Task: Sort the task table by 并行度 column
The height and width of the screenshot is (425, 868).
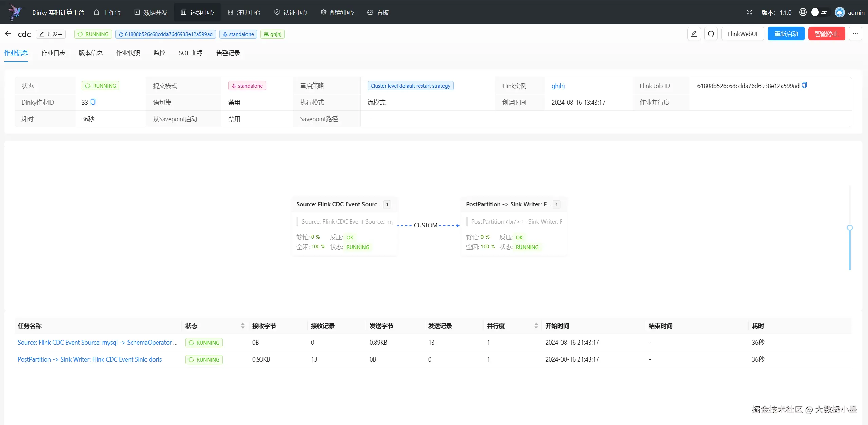Action: [x=536, y=326]
